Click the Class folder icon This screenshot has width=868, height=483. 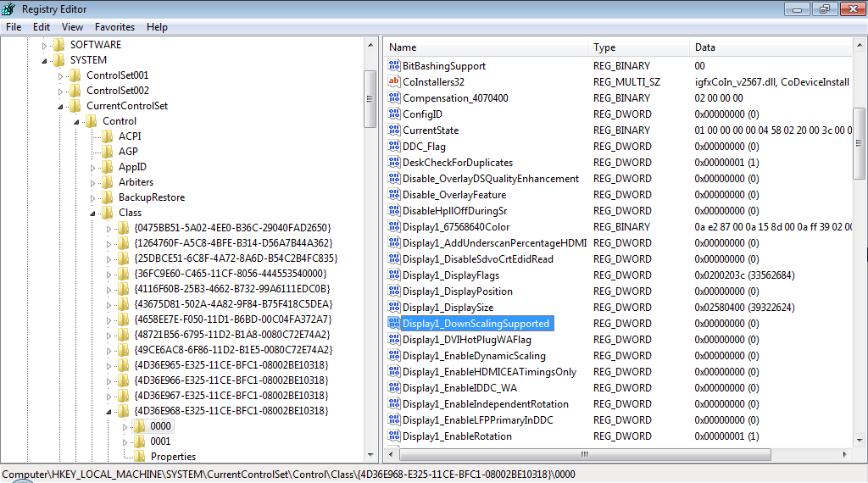[x=108, y=213]
